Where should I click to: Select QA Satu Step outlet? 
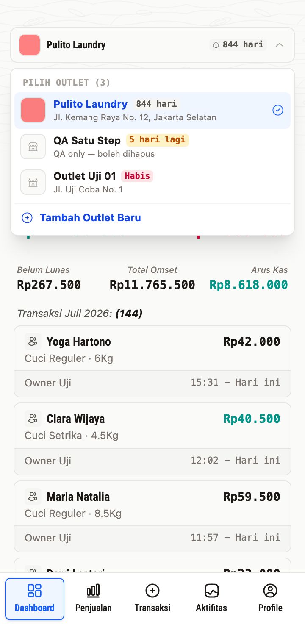point(152,147)
